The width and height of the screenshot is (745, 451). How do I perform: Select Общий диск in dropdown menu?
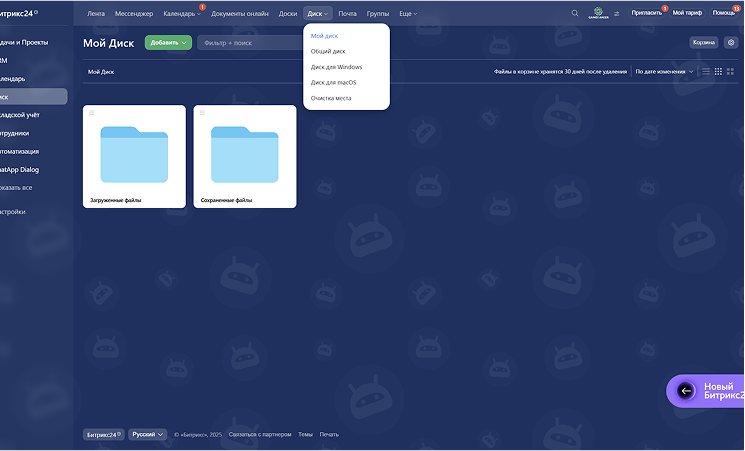[x=328, y=51]
